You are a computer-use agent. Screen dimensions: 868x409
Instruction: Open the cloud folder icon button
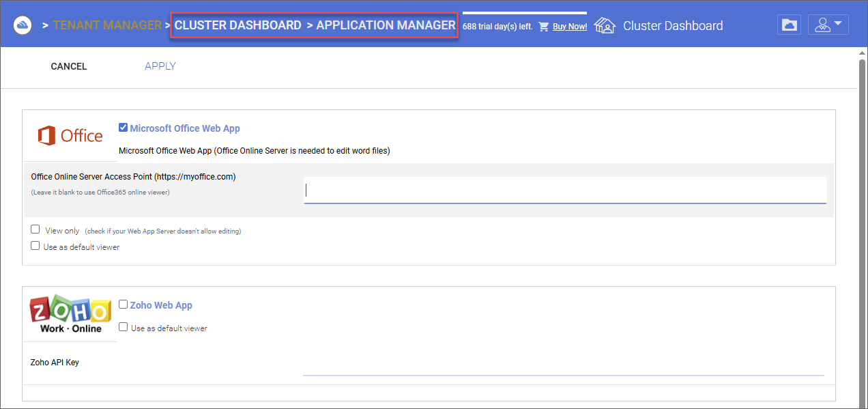(789, 25)
